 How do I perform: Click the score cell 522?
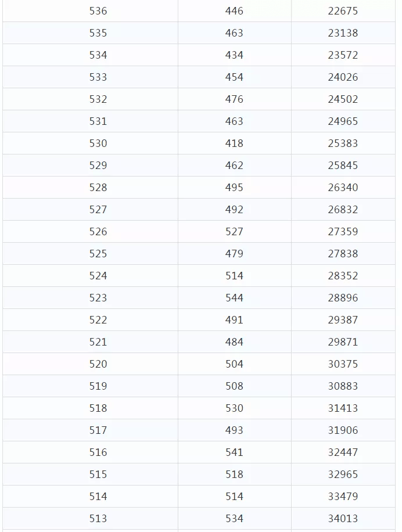98,320
